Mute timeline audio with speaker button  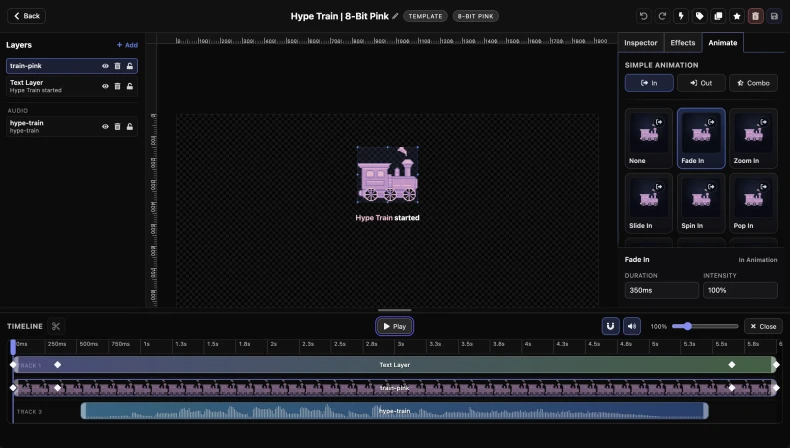(632, 326)
